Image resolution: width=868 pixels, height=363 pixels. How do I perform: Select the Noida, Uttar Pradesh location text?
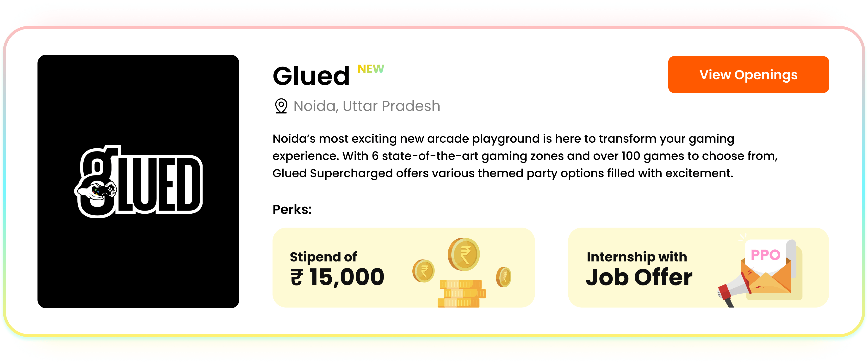coord(367,106)
